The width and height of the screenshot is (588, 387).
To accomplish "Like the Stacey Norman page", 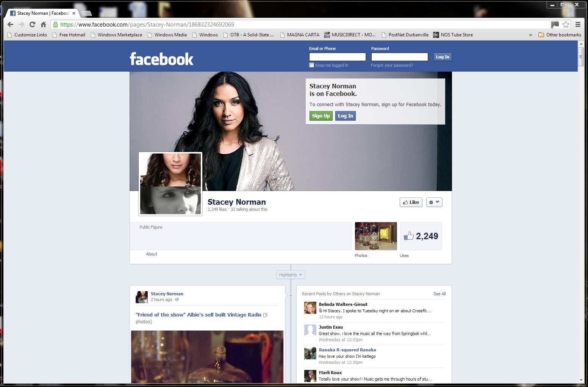I will coord(411,202).
